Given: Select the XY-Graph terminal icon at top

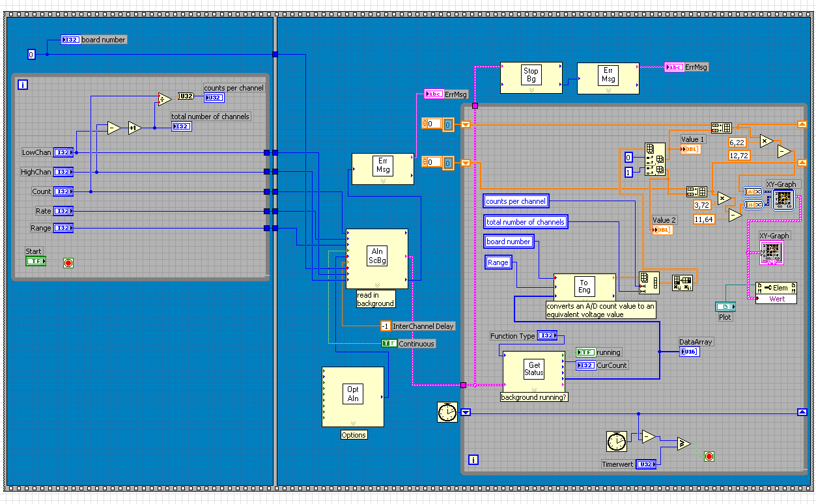Looking at the screenshot, I should [783, 200].
